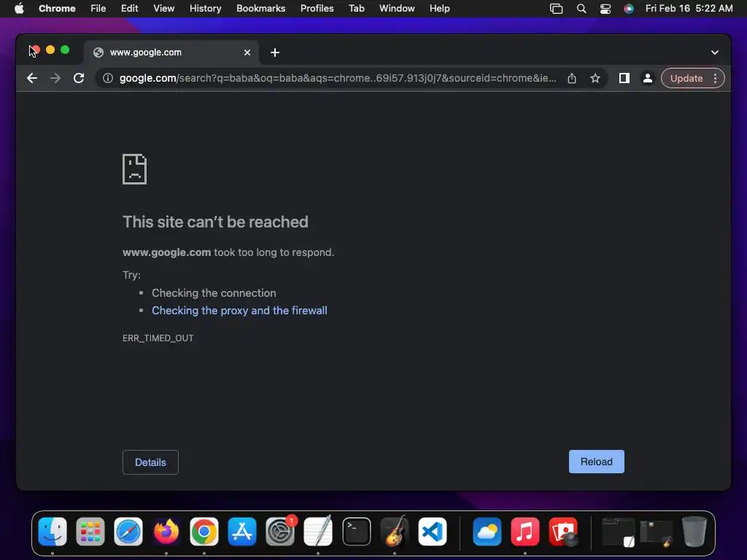Switch to Google Chrome in the Dock
747x560 pixels.
(204, 532)
